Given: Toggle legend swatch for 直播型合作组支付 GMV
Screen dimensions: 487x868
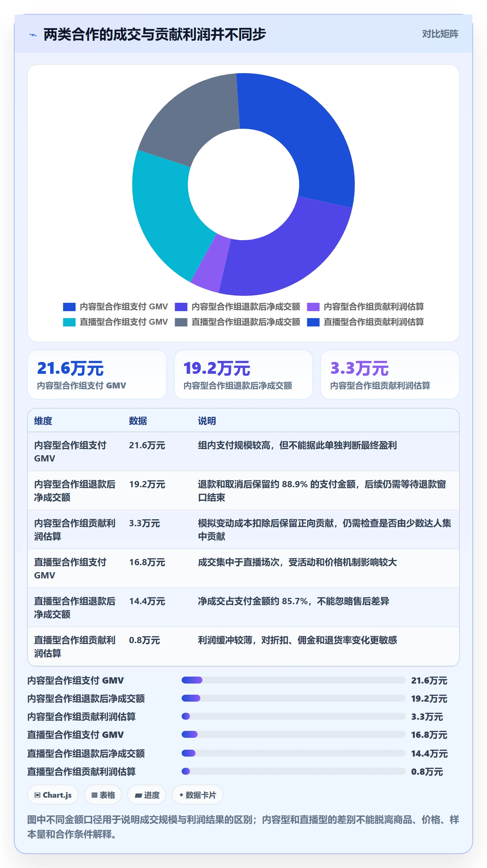Looking at the screenshot, I should [x=69, y=322].
